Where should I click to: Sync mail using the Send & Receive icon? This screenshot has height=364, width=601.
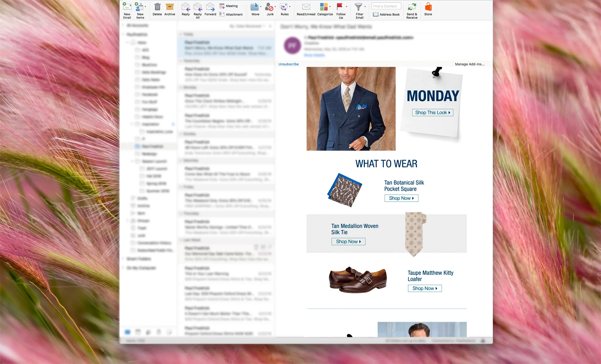pos(412,7)
